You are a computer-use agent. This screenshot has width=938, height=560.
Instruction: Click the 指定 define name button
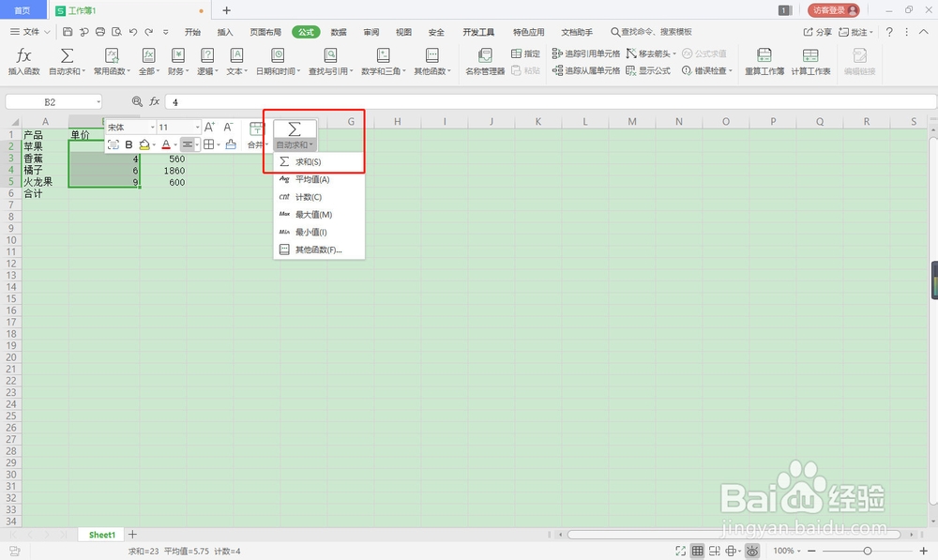pyautogui.click(x=526, y=53)
